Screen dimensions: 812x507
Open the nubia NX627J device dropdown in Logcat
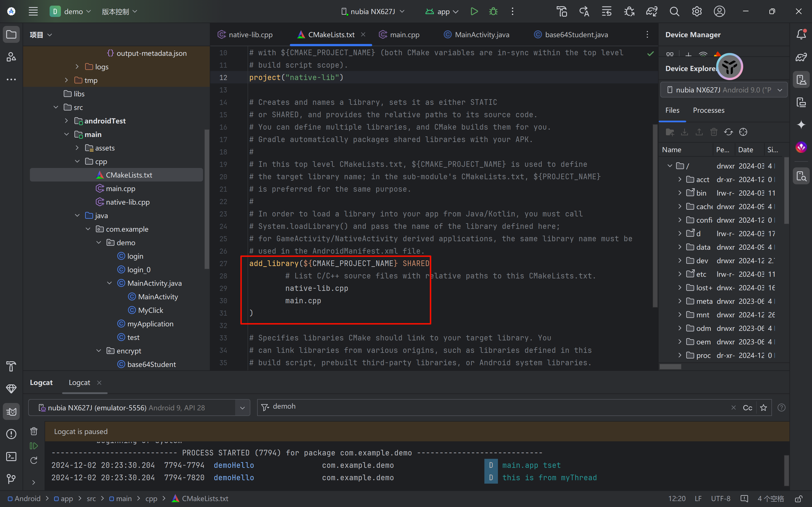242,408
